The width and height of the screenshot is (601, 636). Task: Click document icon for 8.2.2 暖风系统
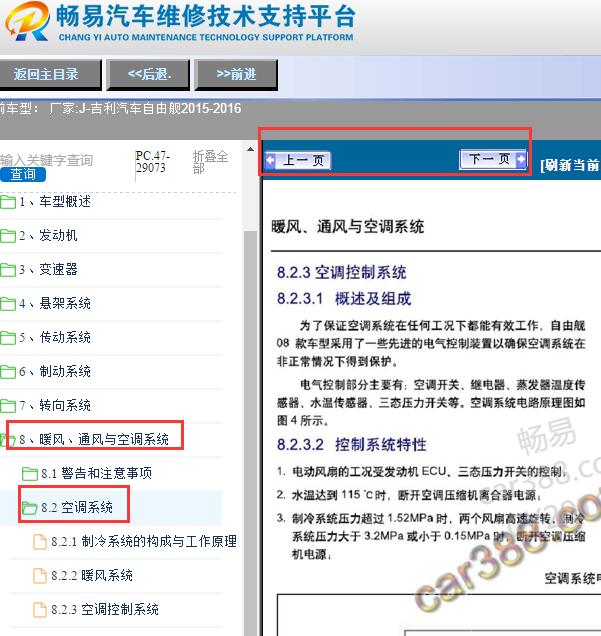(x=40, y=576)
